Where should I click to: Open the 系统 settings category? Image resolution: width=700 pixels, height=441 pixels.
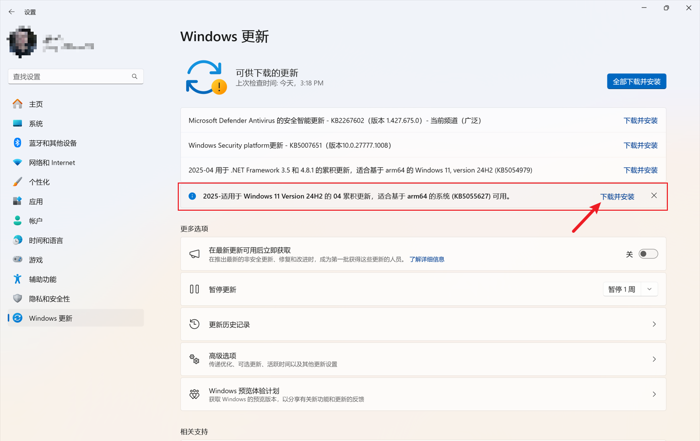(75, 124)
